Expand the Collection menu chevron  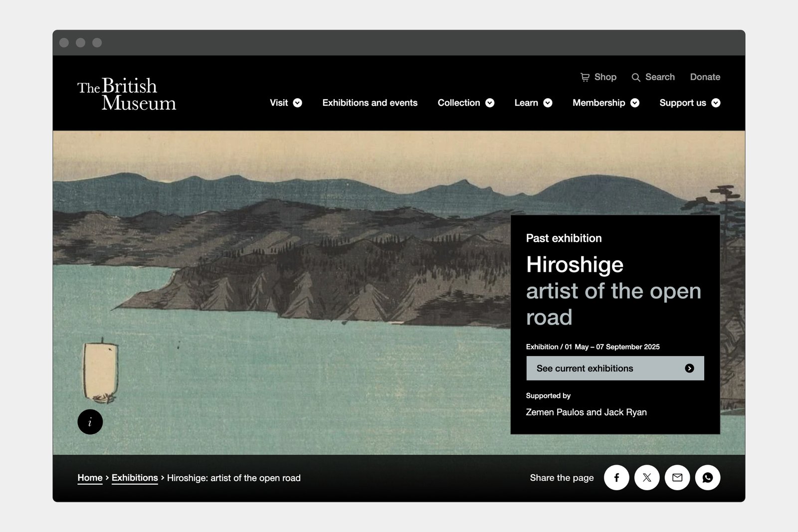pos(490,103)
